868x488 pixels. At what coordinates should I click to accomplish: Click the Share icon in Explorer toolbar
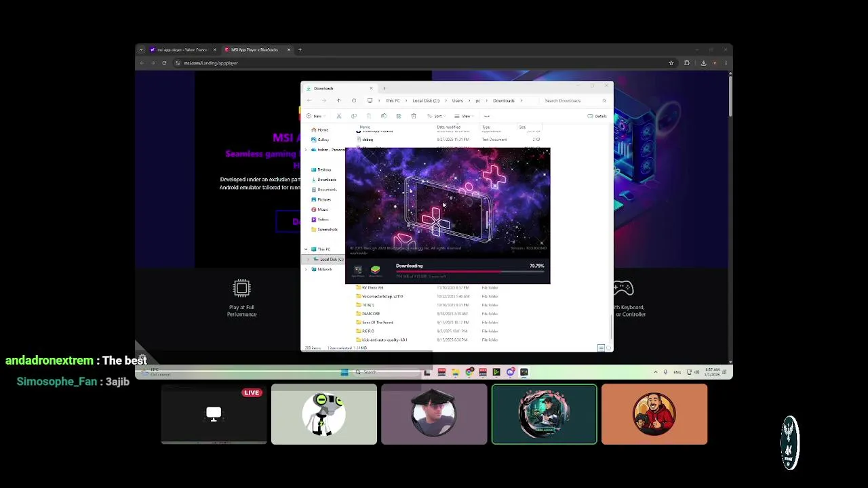(399, 116)
